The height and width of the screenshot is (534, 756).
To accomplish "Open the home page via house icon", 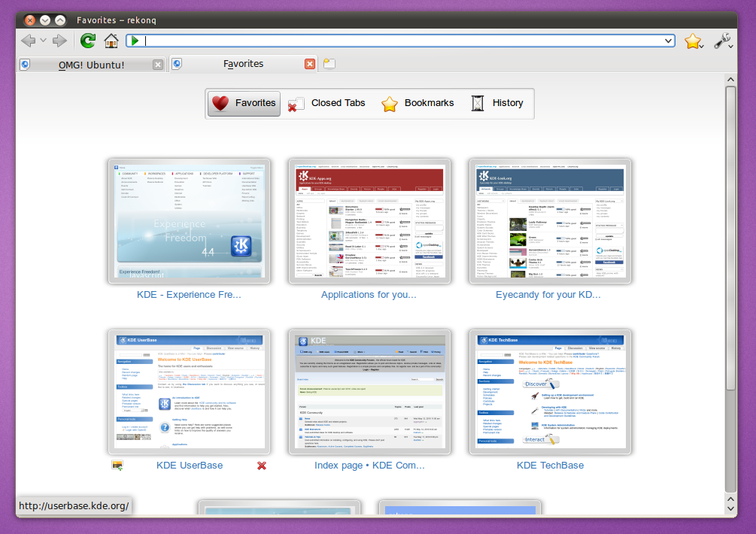I will (x=111, y=41).
